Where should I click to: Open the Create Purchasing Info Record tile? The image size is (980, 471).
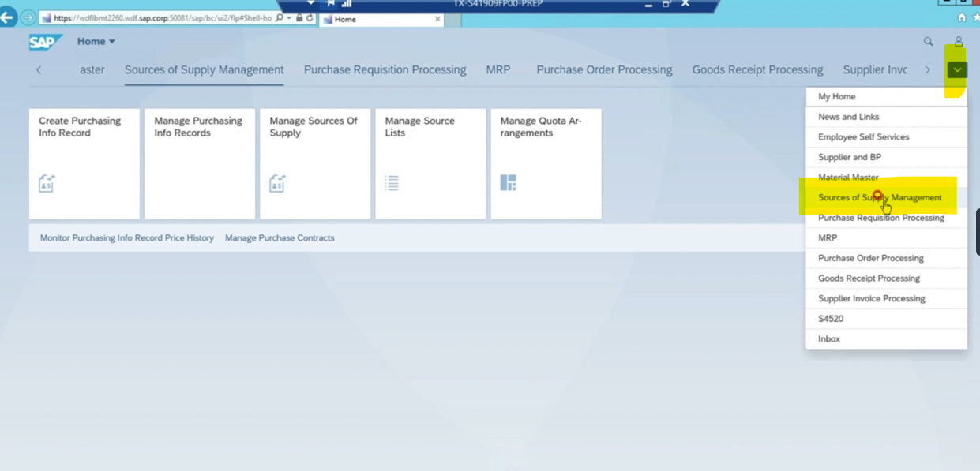click(84, 164)
